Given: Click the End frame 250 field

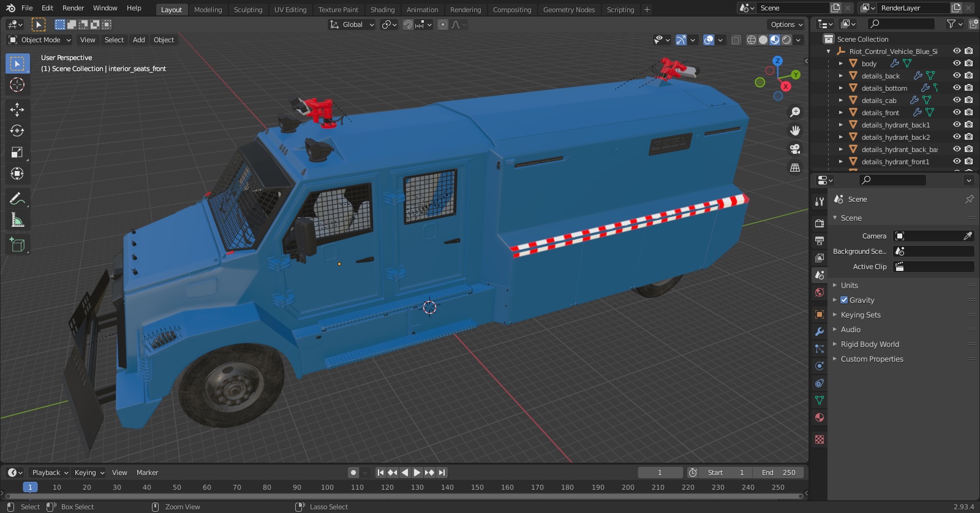Looking at the screenshot, I should click(778, 473).
